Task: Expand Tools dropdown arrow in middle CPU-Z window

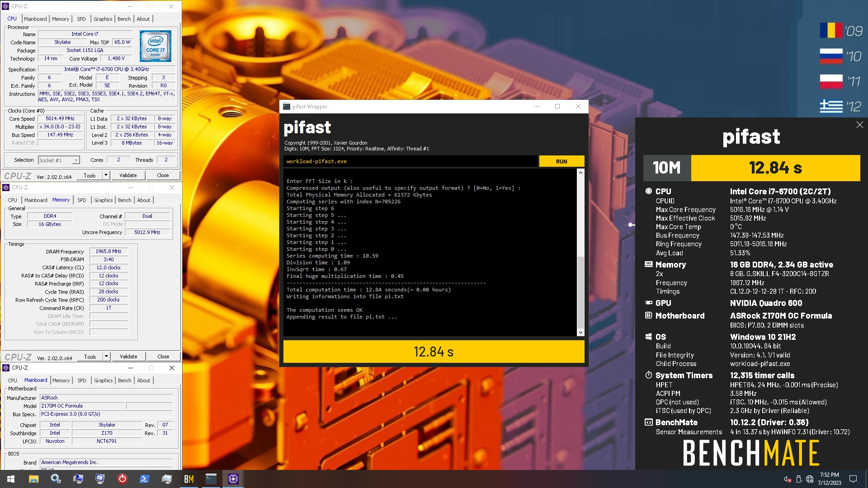Action: [106, 357]
